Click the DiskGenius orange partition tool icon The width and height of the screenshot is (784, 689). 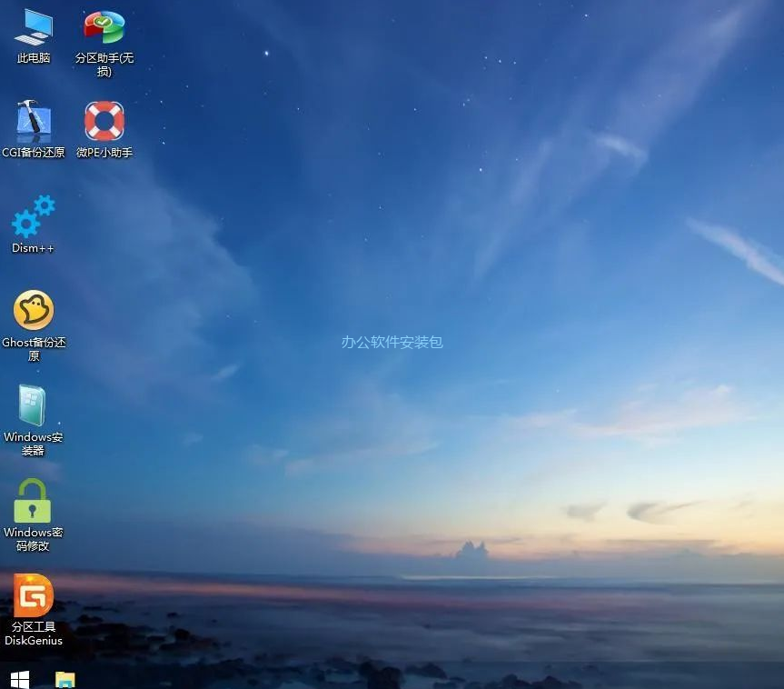coord(34,595)
